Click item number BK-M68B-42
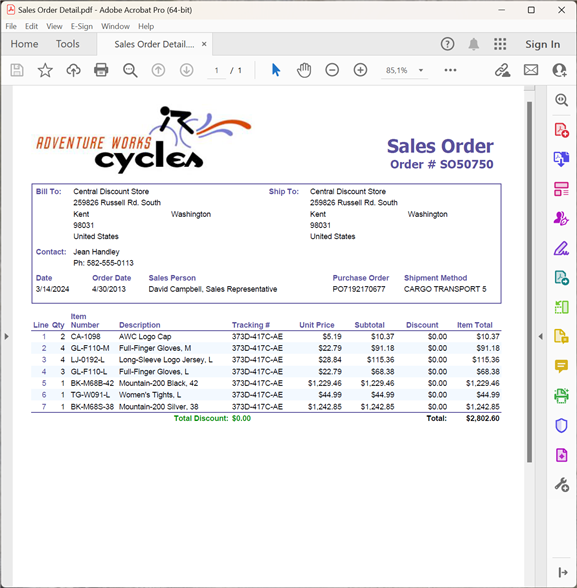This screenshot has height=588, width=577. coord(92,383)
